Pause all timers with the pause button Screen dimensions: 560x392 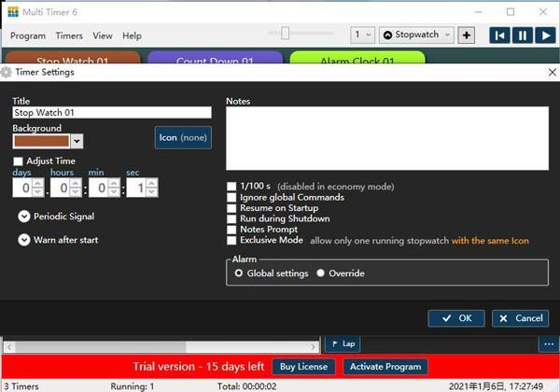click(x=522, y=35)
